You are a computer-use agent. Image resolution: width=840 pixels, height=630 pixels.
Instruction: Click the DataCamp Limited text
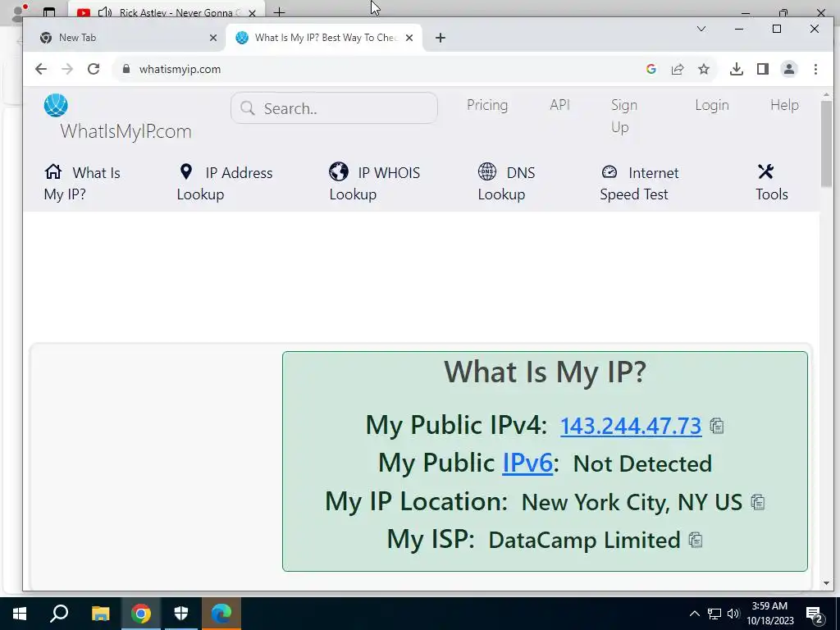pyautogui.click(x=584, y=540)
